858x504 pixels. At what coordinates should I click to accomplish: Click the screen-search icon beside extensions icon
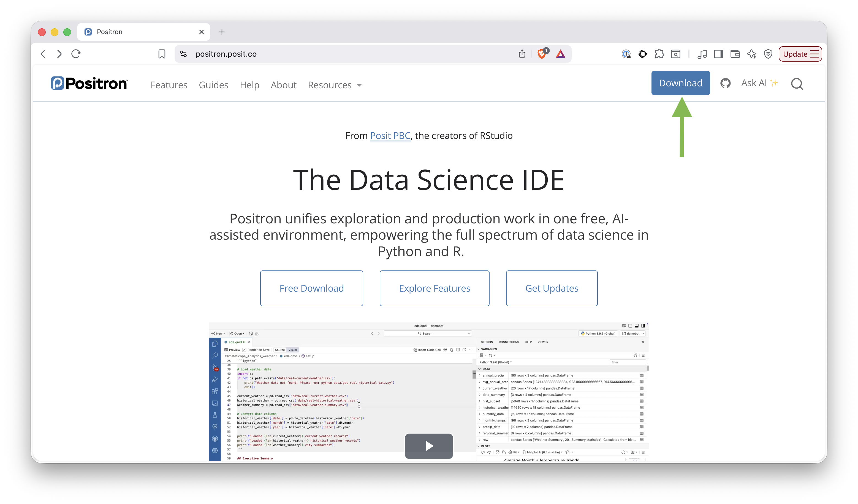pos(675,54)
